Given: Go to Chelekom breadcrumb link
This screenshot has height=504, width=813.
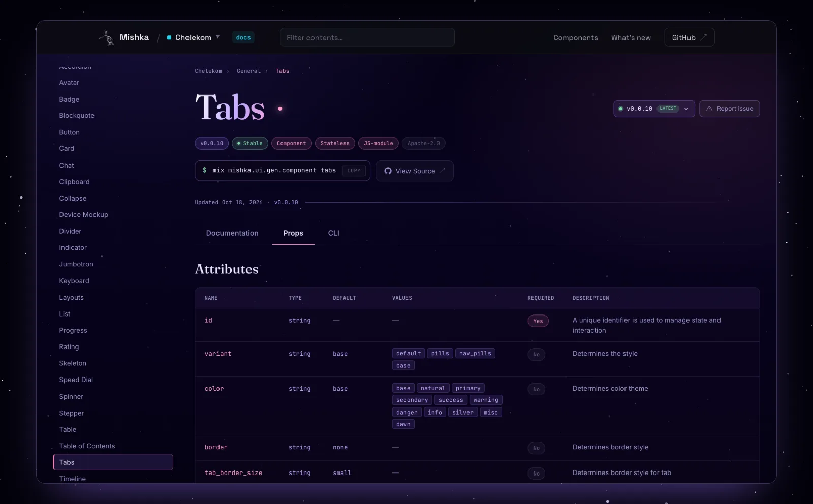Looking at the screenshot, I should tap(208, 71).
